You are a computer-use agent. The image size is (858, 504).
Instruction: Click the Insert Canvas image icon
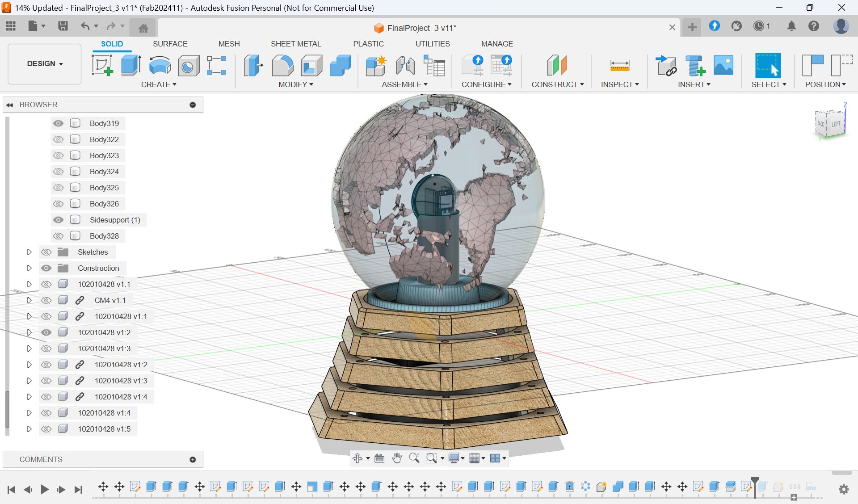(x=723, y=65)
